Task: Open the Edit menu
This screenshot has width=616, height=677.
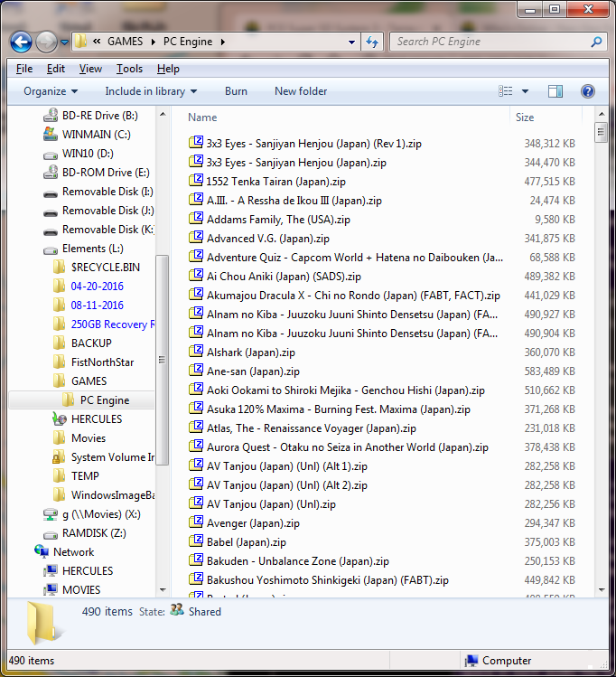Action: [x=56, y=69]
